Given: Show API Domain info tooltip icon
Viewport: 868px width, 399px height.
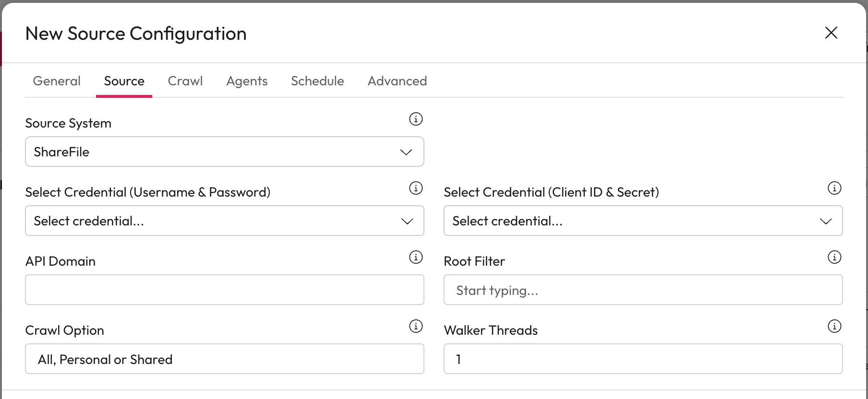Looking at the screenshot, I should coord(416,257).
